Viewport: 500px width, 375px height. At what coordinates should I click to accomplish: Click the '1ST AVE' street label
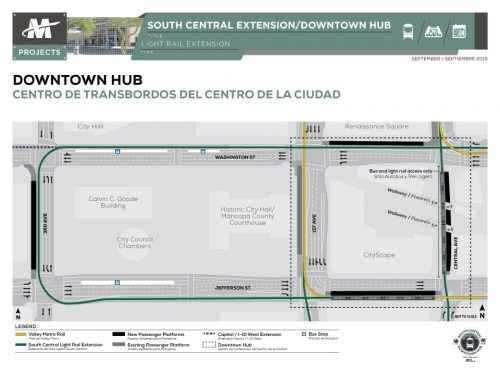pyautogui.click(x=314, y=223)
